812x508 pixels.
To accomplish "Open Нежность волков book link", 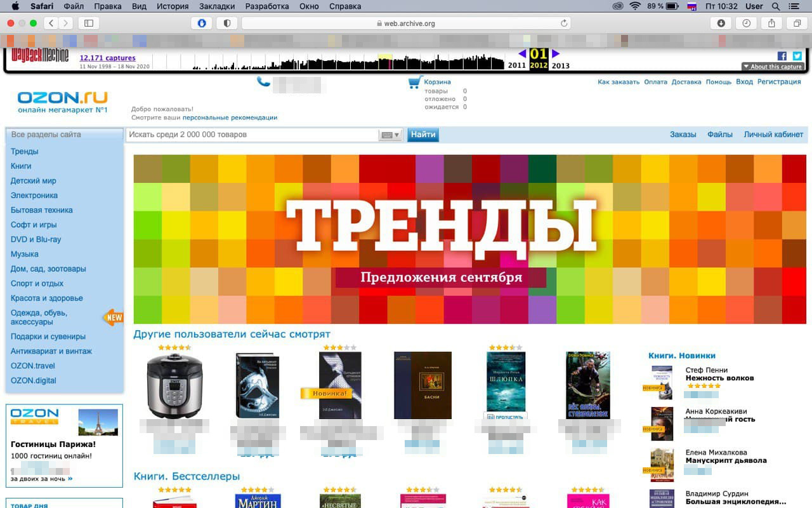I will coord(719,378).
